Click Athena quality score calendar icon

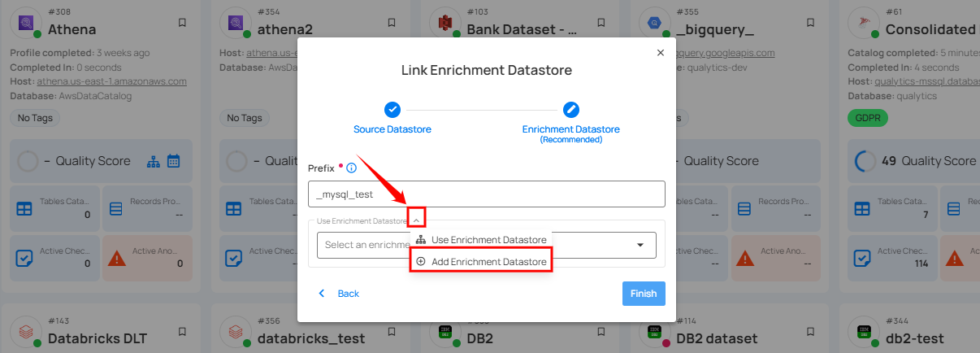tap(173, 161)
